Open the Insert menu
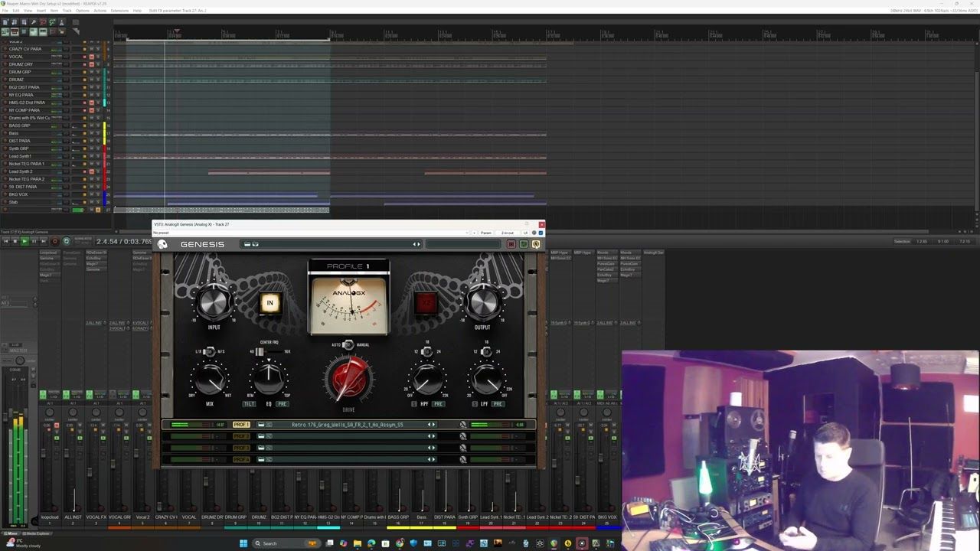The width and height of the screenshot is (980, 551). (41, 11)
